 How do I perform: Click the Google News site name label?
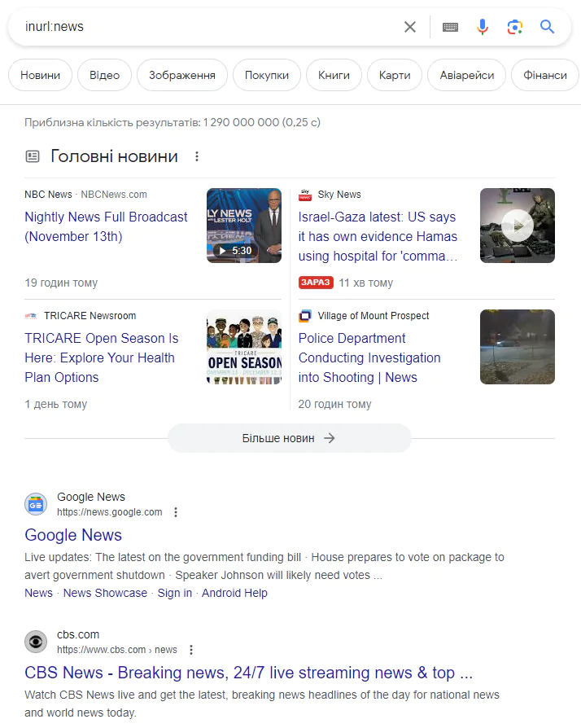(x=91, y=497)
